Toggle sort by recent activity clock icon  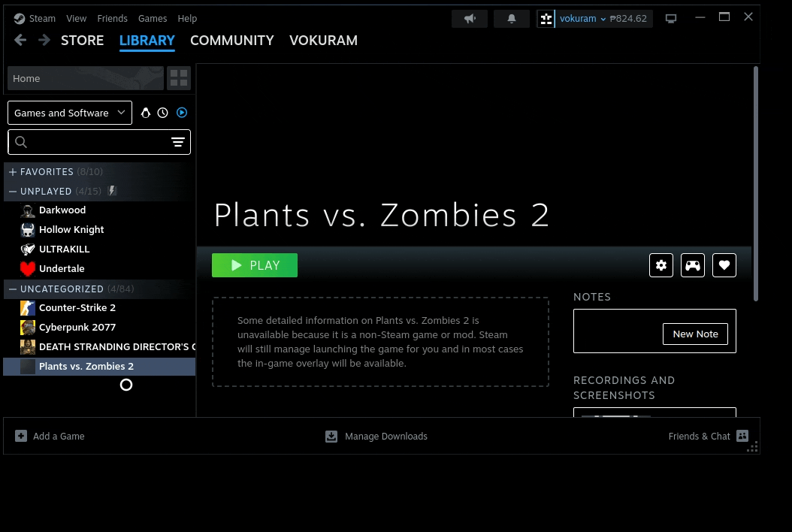162,113
